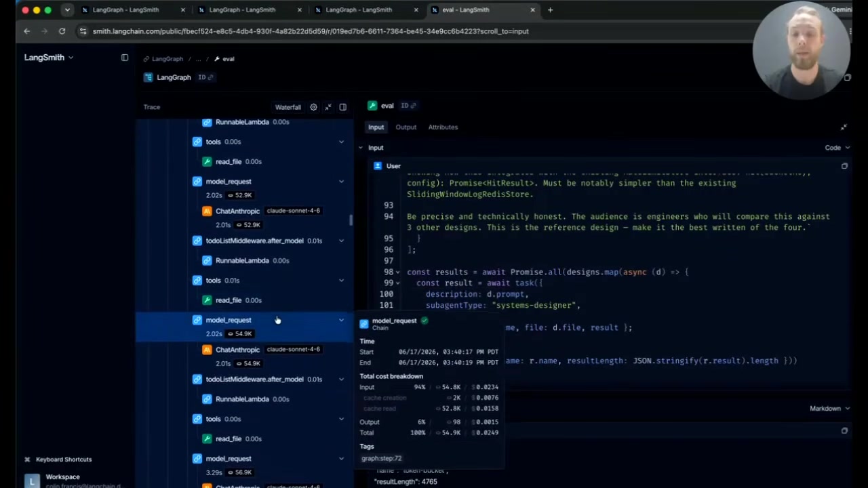
Task: Close the eval - LangSmith browser tab
Action: coord(532,10)
